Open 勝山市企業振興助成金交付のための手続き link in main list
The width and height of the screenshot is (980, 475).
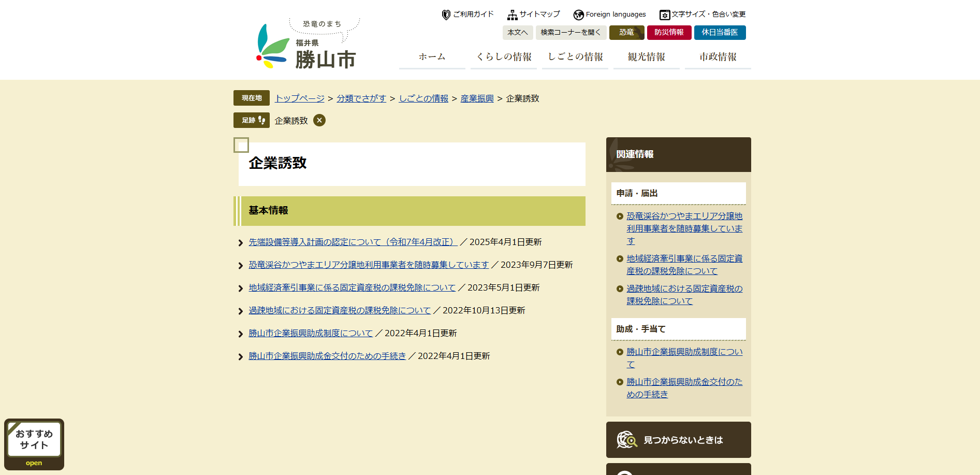coord(327,356)
